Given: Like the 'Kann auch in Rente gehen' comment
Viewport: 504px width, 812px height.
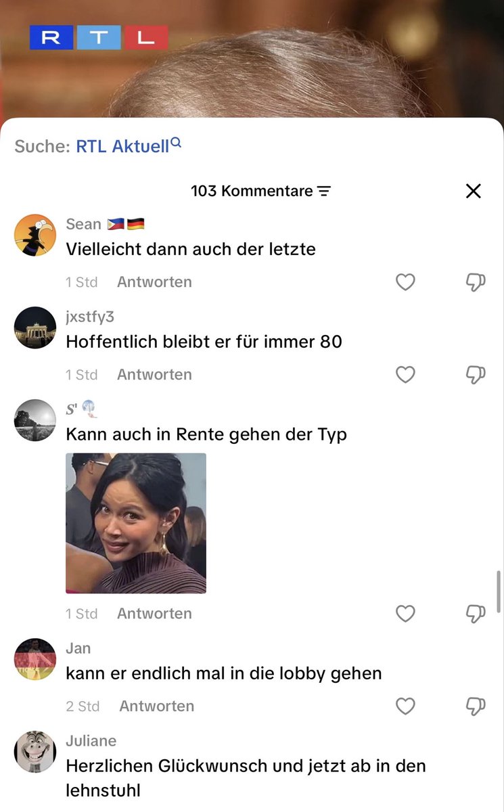Looking at the screenshot, I should (405, 614).
